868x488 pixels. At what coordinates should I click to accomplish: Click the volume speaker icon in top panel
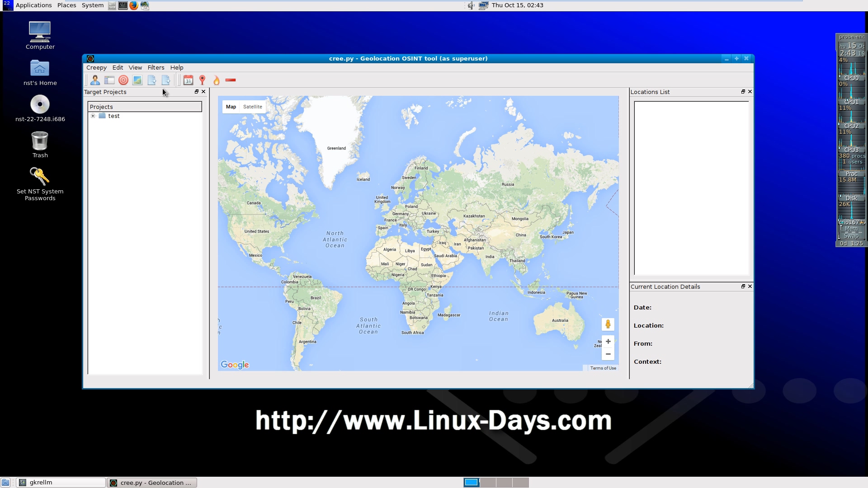point(471,5)
